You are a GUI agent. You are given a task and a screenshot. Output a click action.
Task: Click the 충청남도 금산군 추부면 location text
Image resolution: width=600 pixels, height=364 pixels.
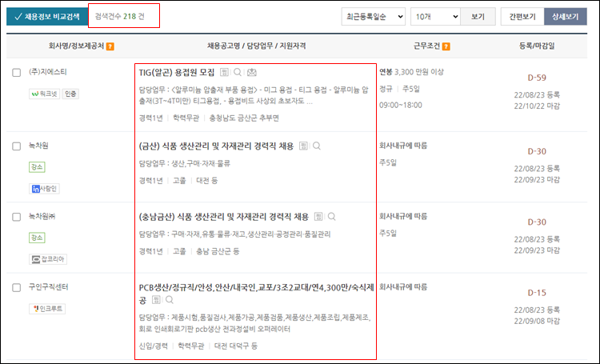(x=244, y=118)
